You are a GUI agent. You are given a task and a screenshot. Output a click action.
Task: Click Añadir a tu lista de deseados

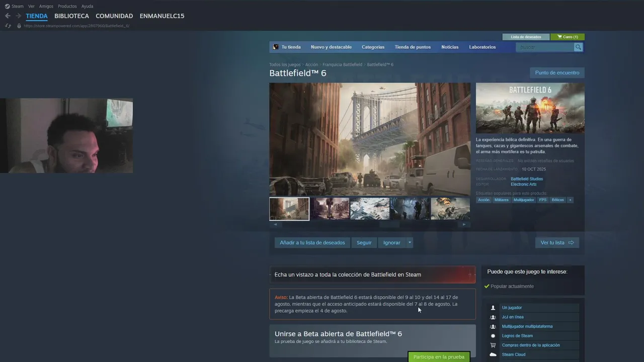pos(312,242)
